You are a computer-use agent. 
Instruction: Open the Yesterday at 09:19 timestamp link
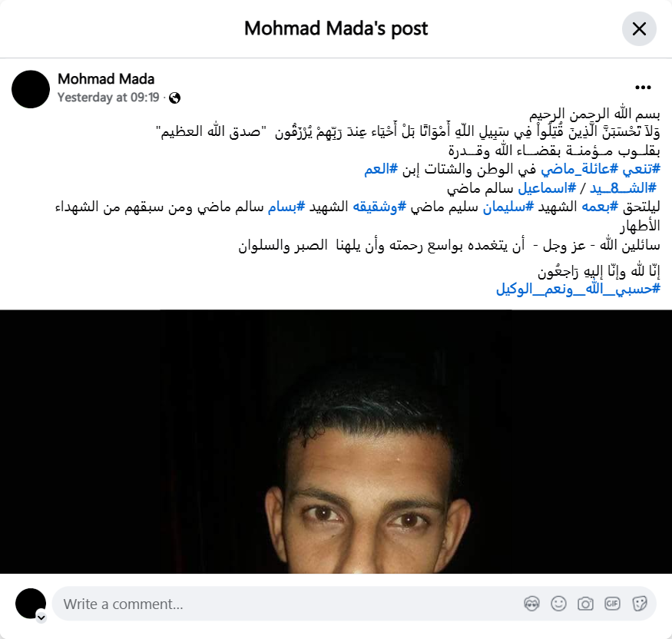point(108,98)
